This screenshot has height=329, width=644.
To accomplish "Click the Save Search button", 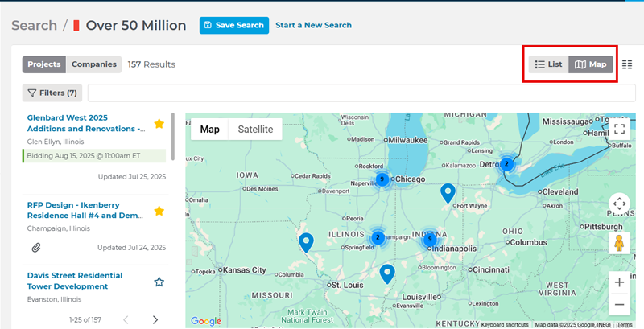I will pos(234,25).
